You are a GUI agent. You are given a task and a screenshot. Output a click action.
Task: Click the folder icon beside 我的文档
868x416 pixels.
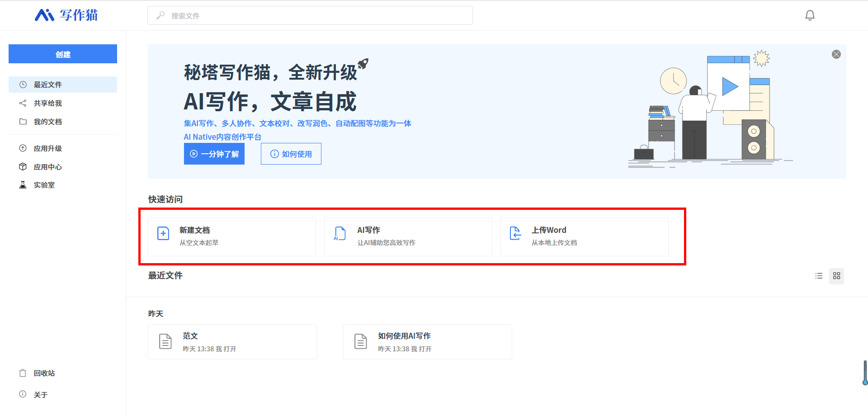pos(23,122)
